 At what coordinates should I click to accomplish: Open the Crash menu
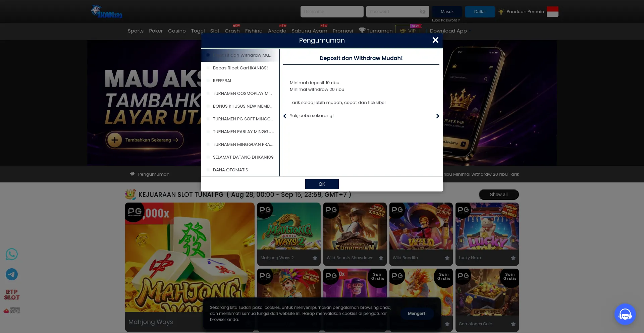(232, 31)
